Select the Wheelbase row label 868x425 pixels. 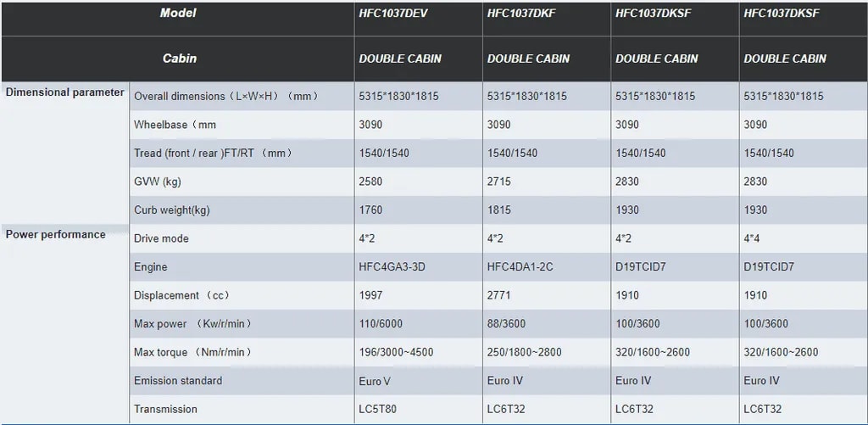[x=175, y=125]
